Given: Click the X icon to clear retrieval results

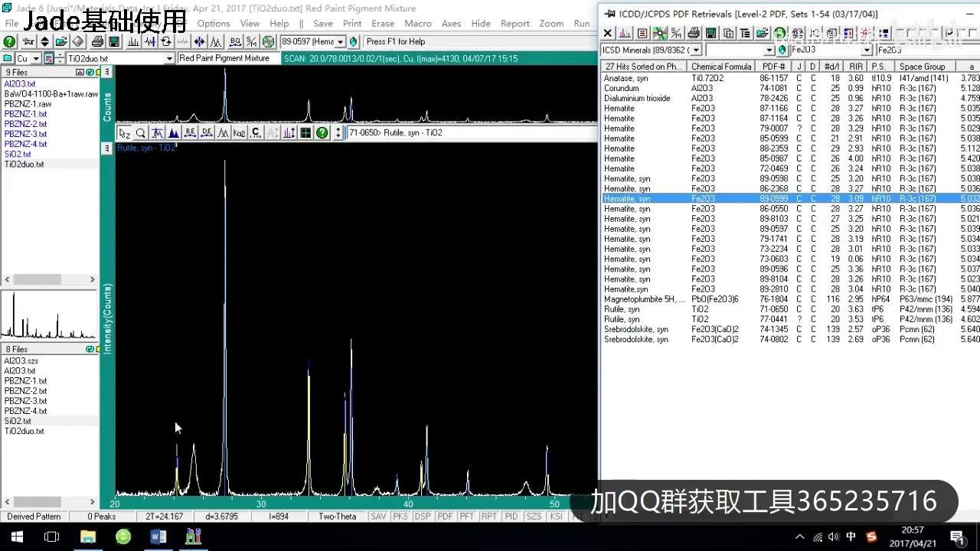Looking at the screenshot, I should click(x=606, y=34).
